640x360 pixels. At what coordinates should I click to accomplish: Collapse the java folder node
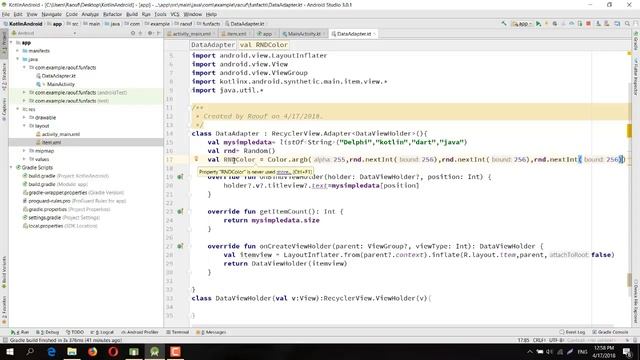18,59
